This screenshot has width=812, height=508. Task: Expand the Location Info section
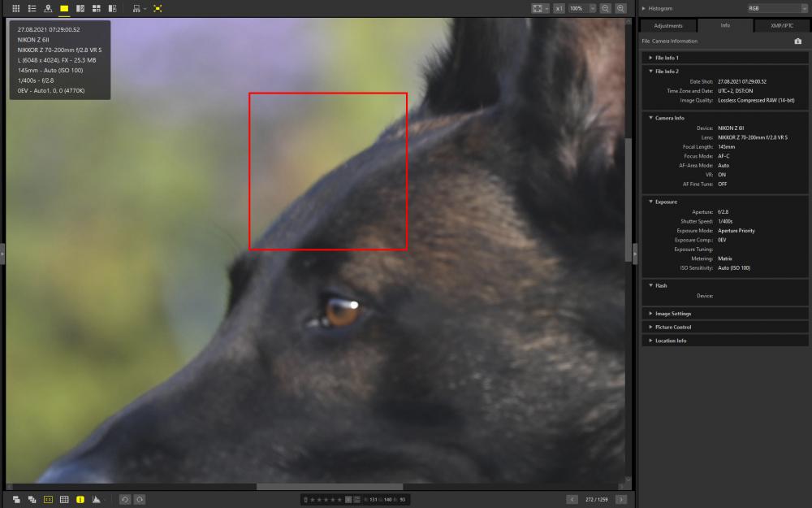pyautogui.click(x=650, y=341)
